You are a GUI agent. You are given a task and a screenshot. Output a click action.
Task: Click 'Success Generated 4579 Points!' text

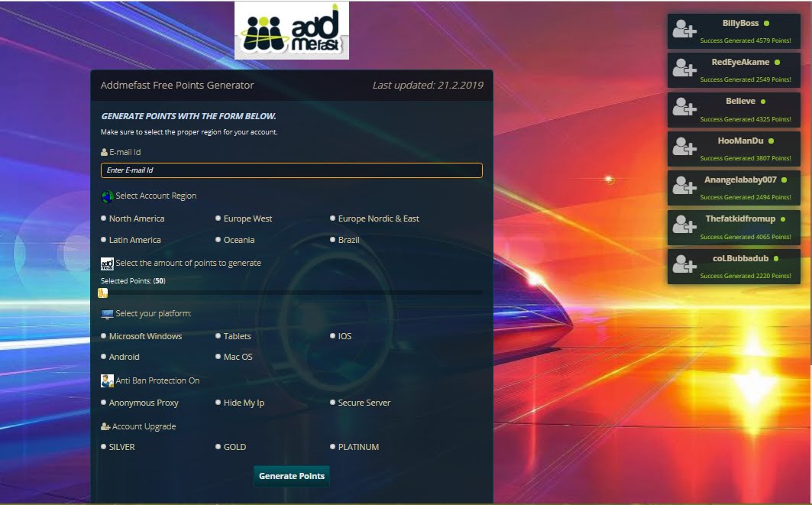pos(746,40)
